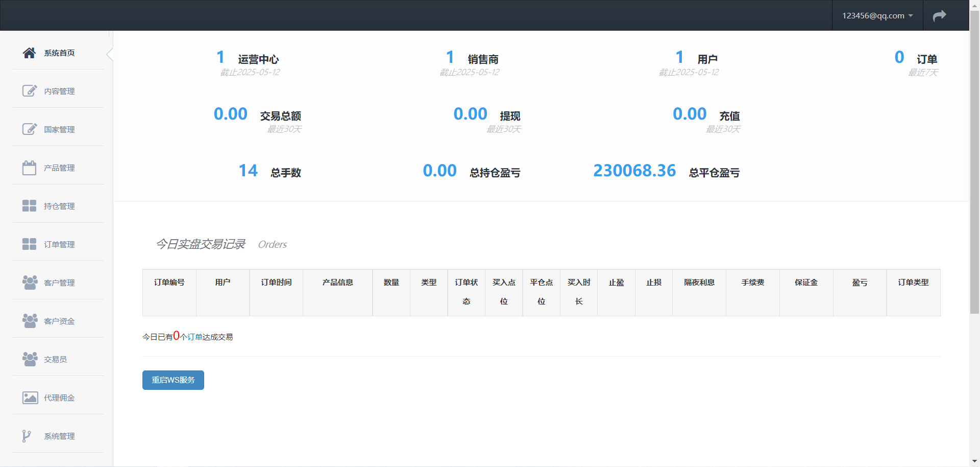Click the people icon next to 客户管理
Viewport: 980px width, 467px height.
[30, 283]
